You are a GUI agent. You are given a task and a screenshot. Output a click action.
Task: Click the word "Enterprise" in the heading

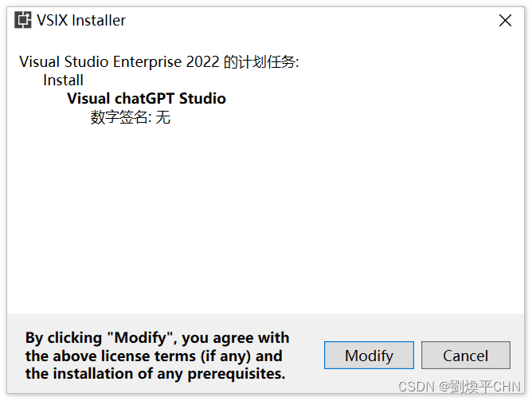click(x=147, y=62)
